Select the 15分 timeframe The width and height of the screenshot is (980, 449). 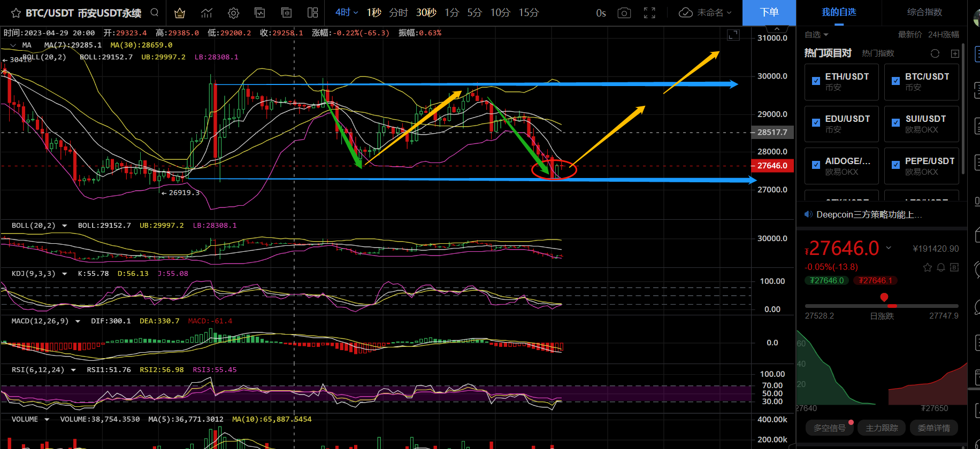click(529, 12)
